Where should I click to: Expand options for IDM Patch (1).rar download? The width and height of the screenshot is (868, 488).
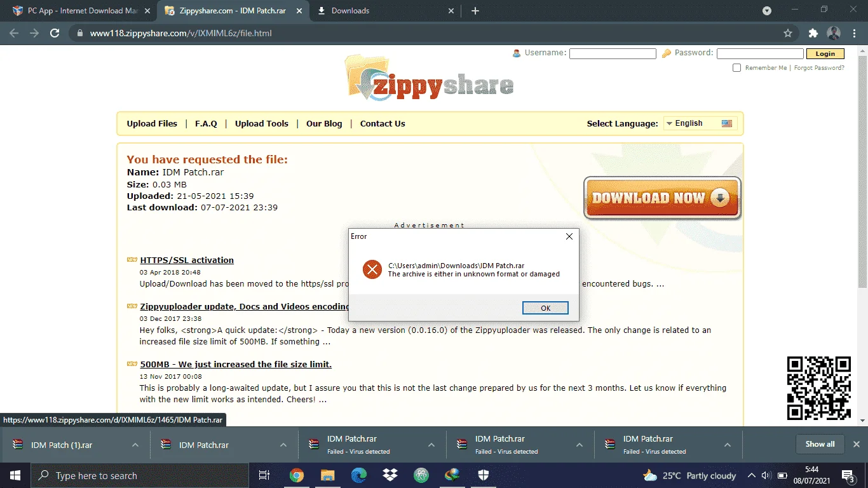135,445
